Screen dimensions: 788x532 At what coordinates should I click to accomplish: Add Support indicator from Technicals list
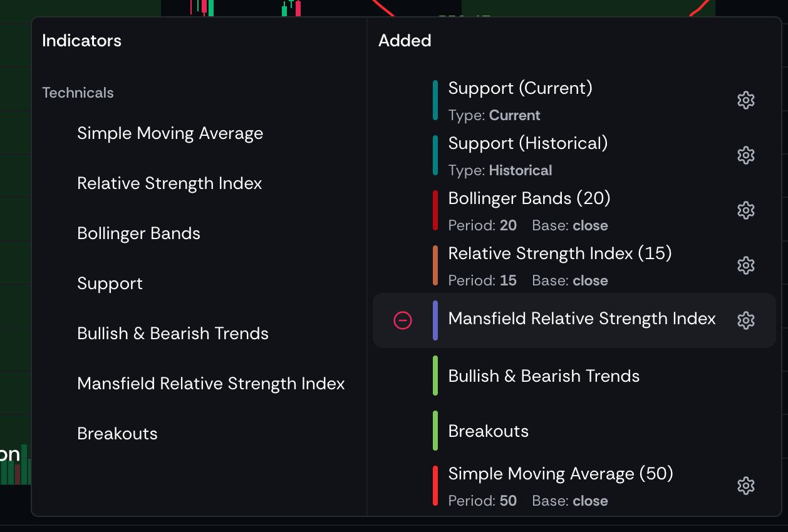(x=110, y=284)
